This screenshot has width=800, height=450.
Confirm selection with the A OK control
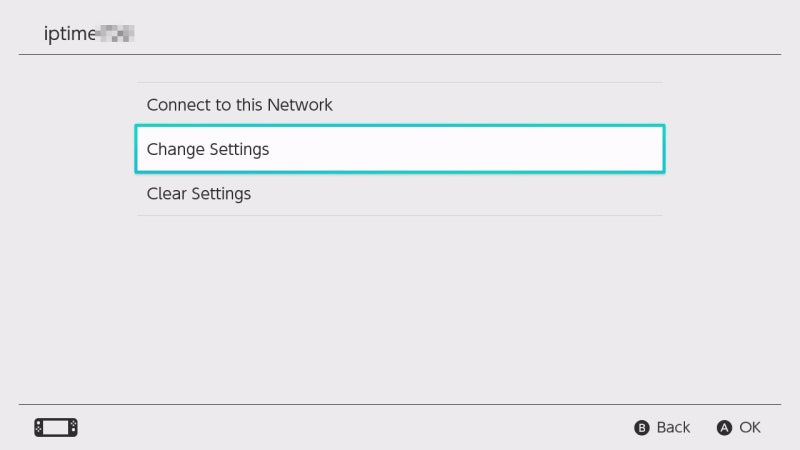click(739, 427)
